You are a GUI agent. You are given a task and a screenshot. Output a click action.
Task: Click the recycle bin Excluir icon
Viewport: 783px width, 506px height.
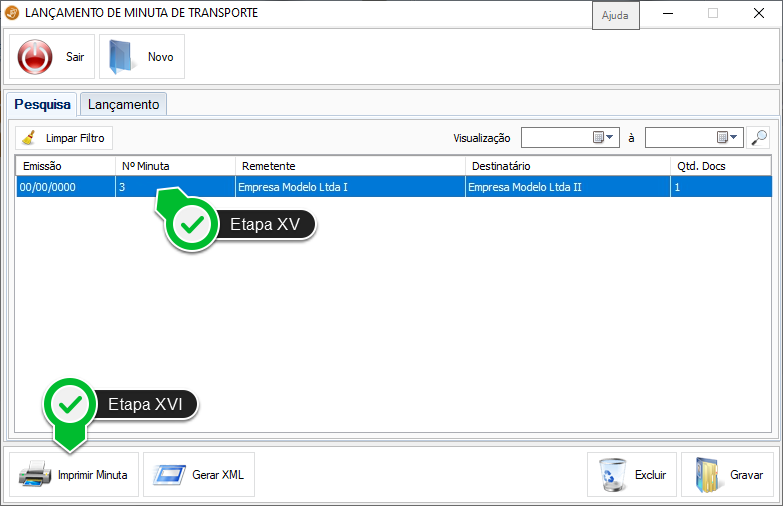[612, 475]
